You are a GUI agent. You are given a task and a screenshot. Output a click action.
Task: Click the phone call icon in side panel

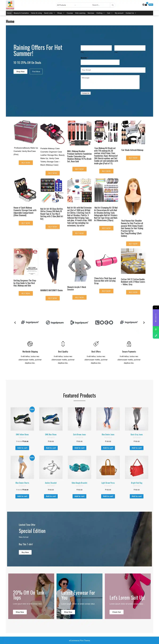pos(156,336)
